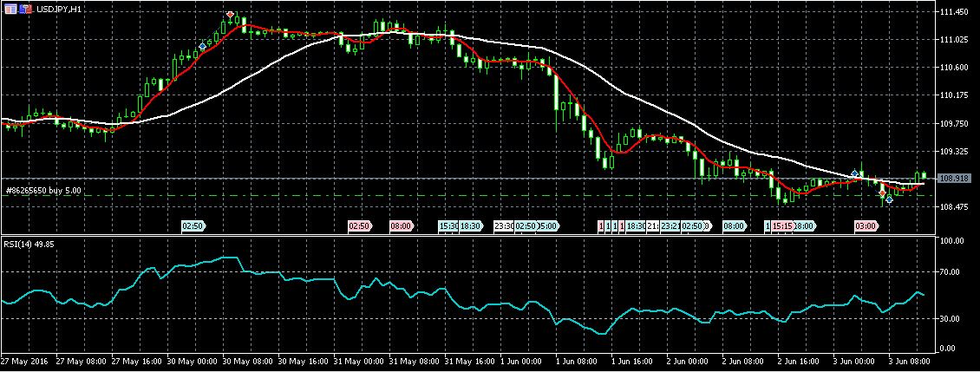This screenshot has height=372, width=980.
Task: Click the flag icon next to USDJPY,H1
Action: (x=25, y=8)
